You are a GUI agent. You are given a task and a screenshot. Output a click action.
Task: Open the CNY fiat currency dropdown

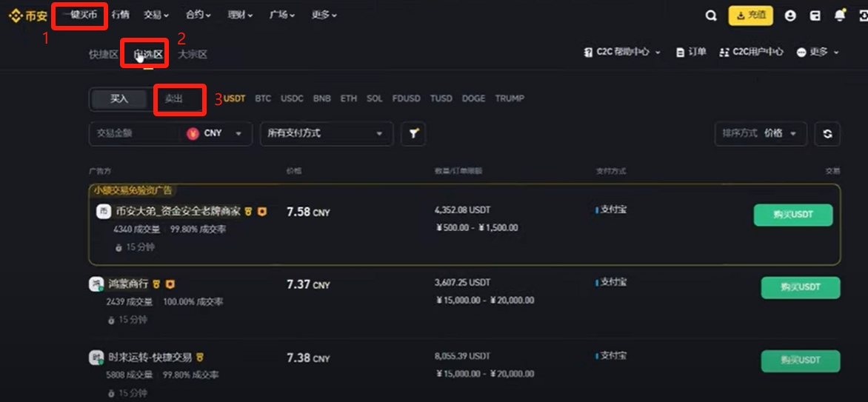pyautogui.click(x=215, y=133)
